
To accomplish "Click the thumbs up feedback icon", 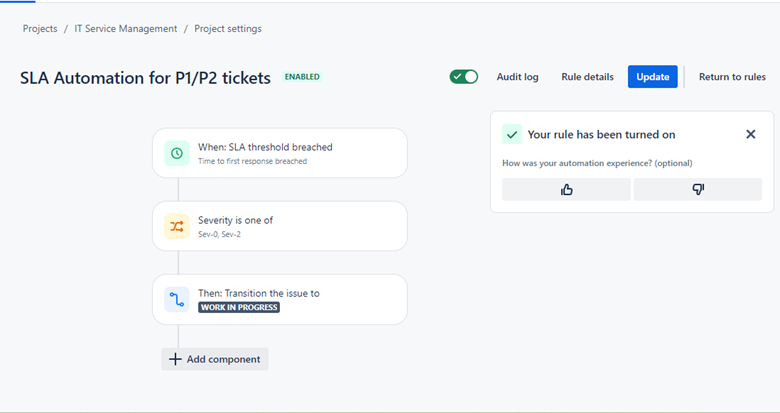I will point(566,190).
